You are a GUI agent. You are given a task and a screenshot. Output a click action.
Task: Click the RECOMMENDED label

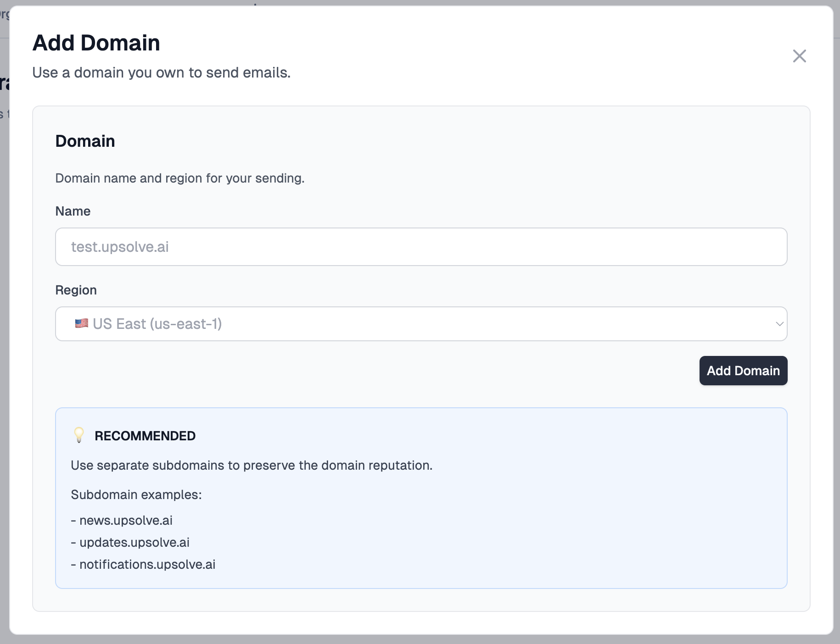pyautogui.click(x=145, y=435)
